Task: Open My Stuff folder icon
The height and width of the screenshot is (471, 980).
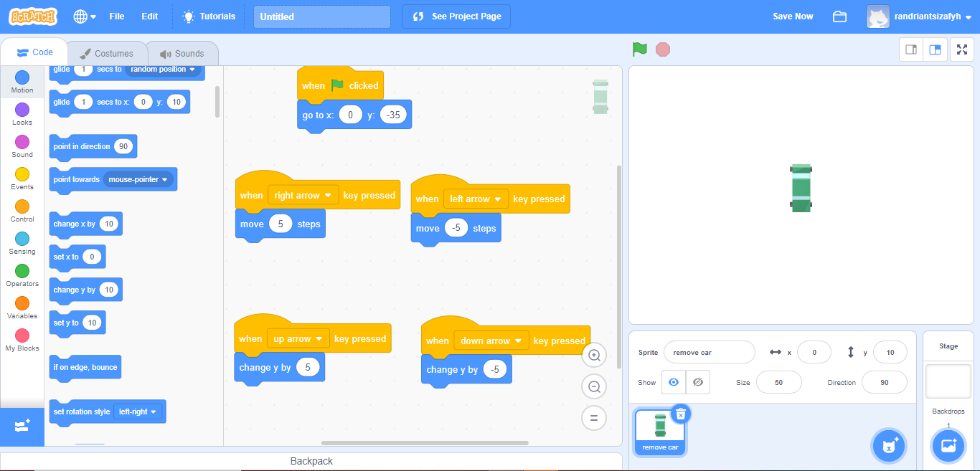Action: (x=839, y=16)
